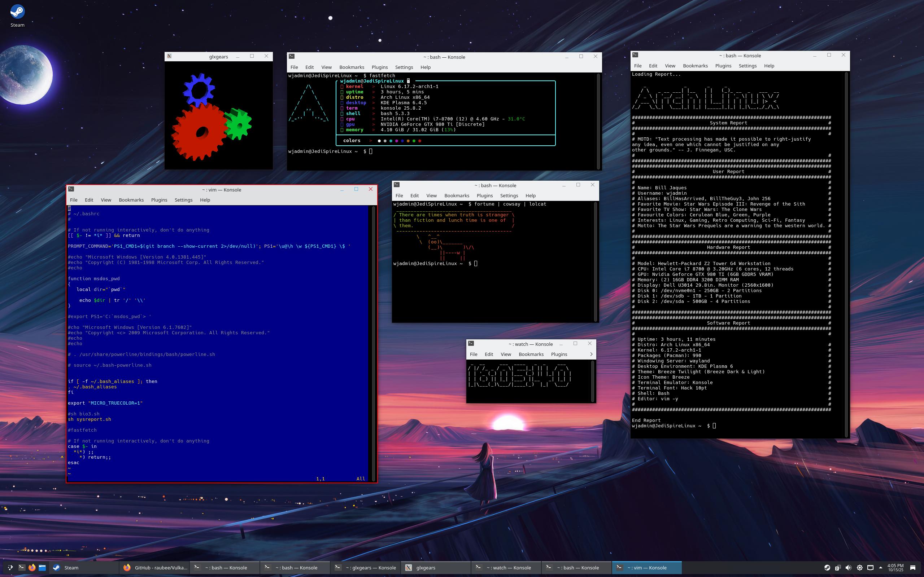
Task: Click the Steam system tray icon
Action: point(827,568)
